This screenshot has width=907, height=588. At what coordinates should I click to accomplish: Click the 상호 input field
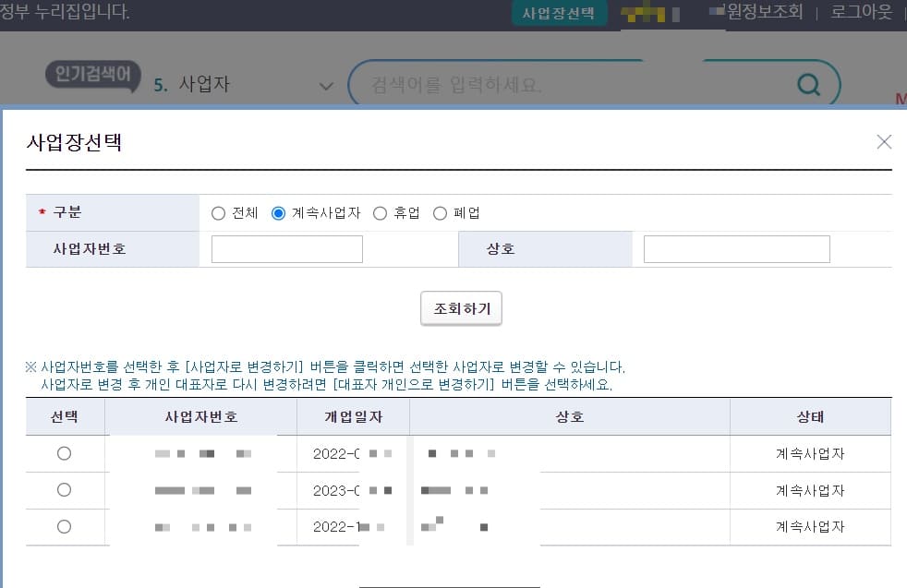(736, 248)
